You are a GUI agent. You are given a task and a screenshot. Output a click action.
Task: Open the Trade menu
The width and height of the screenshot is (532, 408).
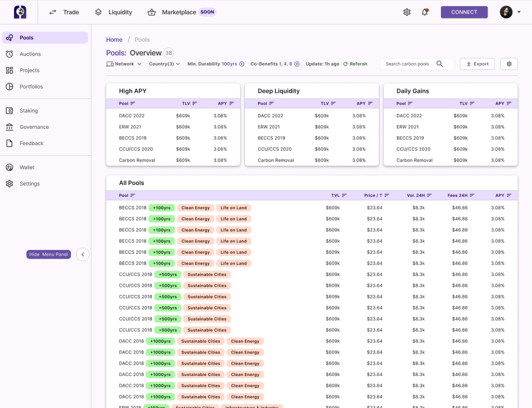(64, 12)
